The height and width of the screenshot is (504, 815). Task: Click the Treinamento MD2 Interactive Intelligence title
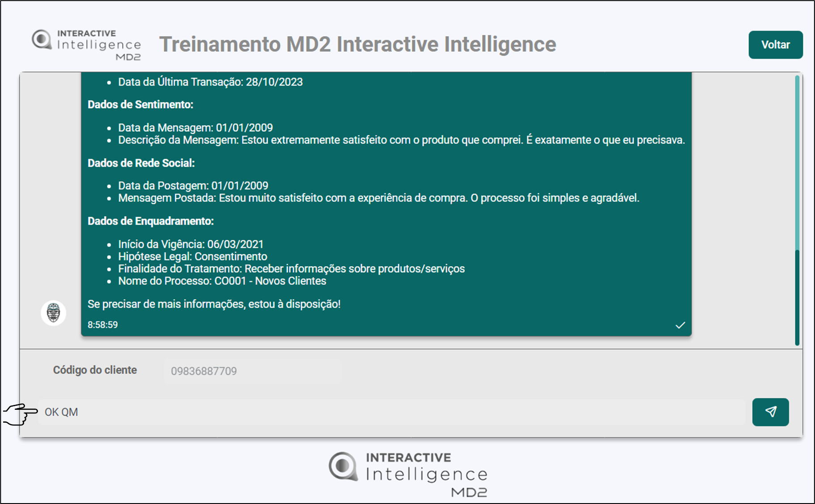click(x=357, y=44)
